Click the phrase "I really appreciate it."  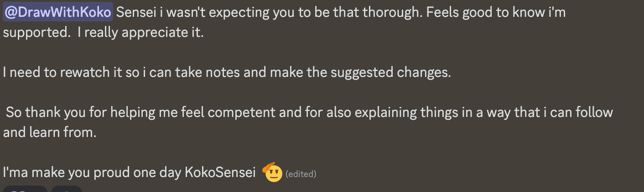140,33
